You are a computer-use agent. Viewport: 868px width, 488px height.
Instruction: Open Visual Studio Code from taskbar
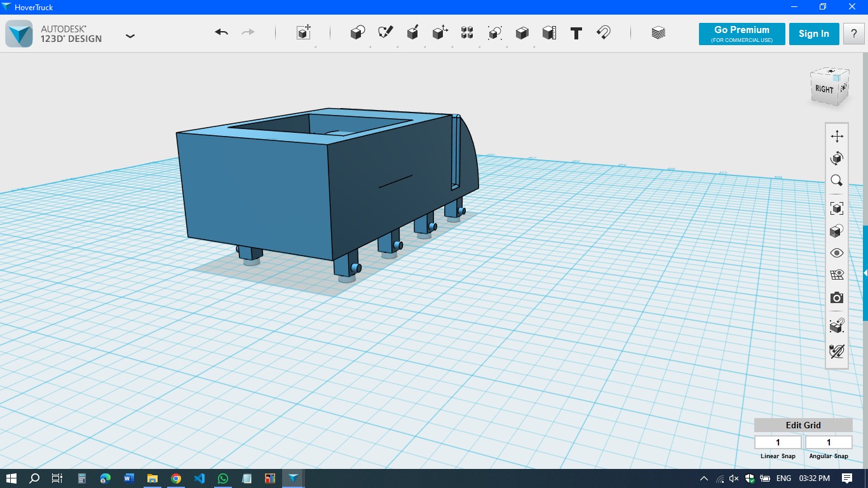coord(200,478)
